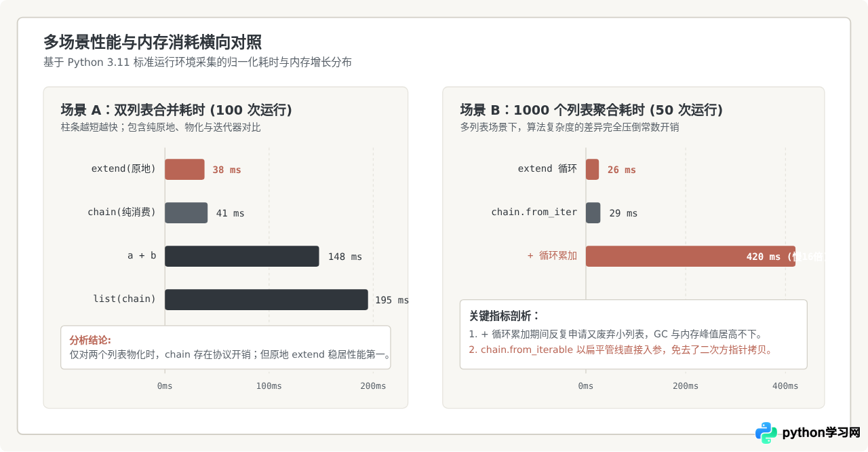The width and height of the screenshot is (868, 452).
Task: Click the Python logo icon
Action: tap(766, 432)
